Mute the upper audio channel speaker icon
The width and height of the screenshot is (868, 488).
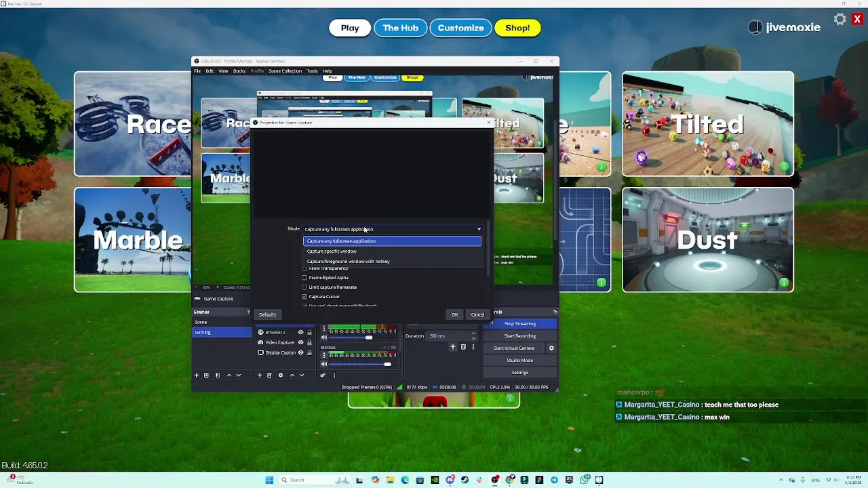click(324, 337)
